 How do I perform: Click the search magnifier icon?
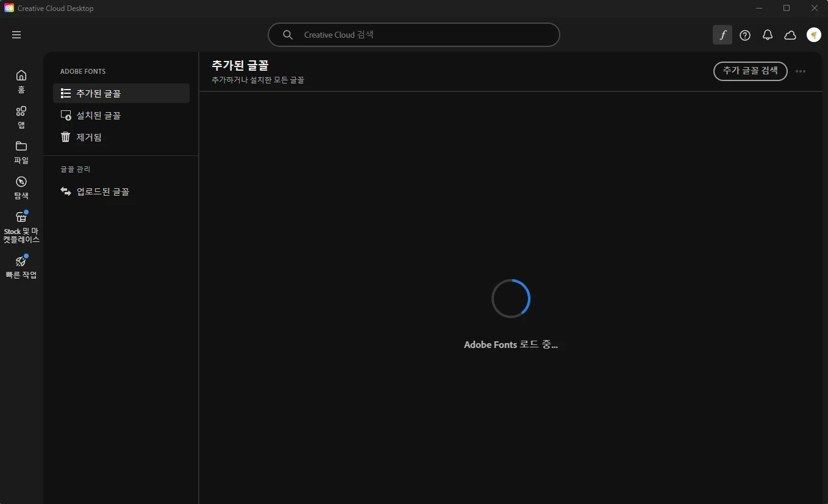pos(288,35)
